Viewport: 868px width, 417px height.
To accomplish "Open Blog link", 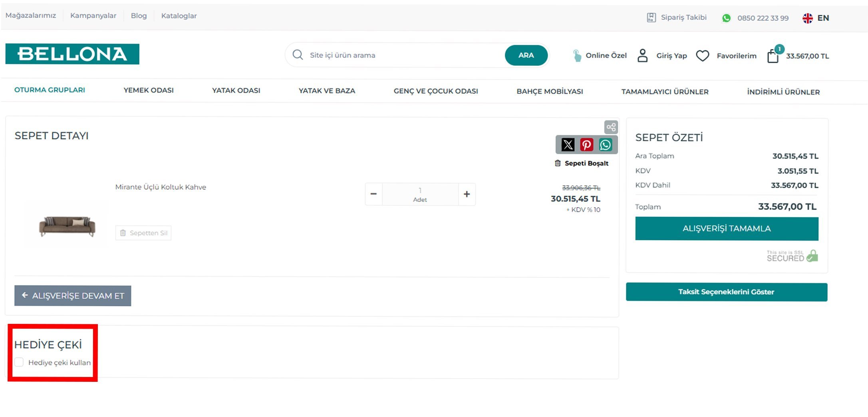I will coord(139,16).
